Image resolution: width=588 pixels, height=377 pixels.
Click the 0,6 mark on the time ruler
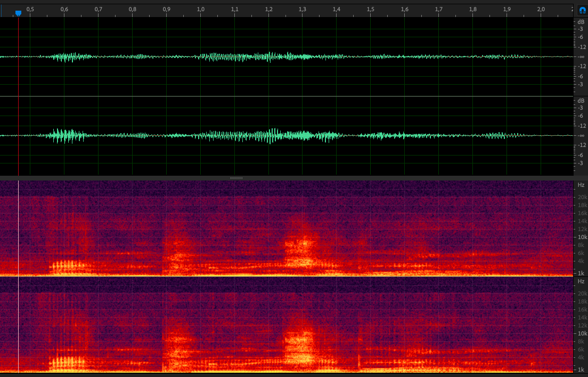pos(64,10)
